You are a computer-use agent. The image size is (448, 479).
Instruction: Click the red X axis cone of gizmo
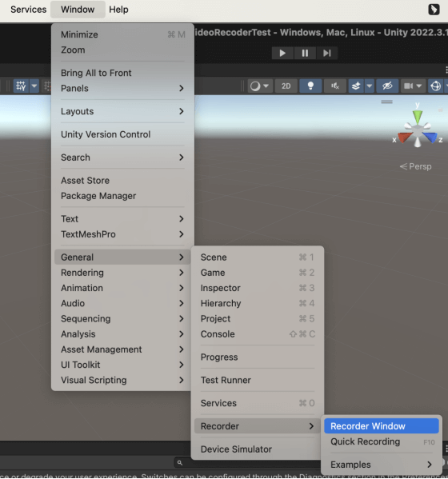click(x=404, y=138)
